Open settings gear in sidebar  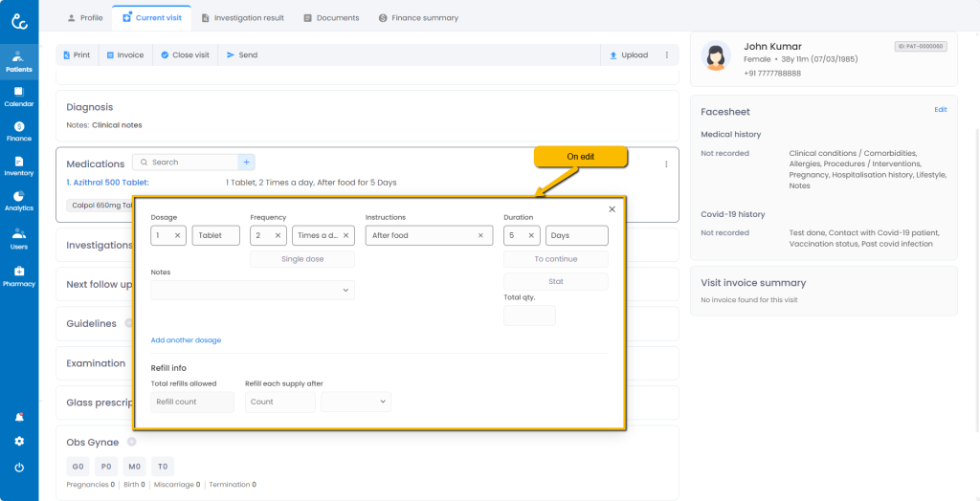click(19, 441)
